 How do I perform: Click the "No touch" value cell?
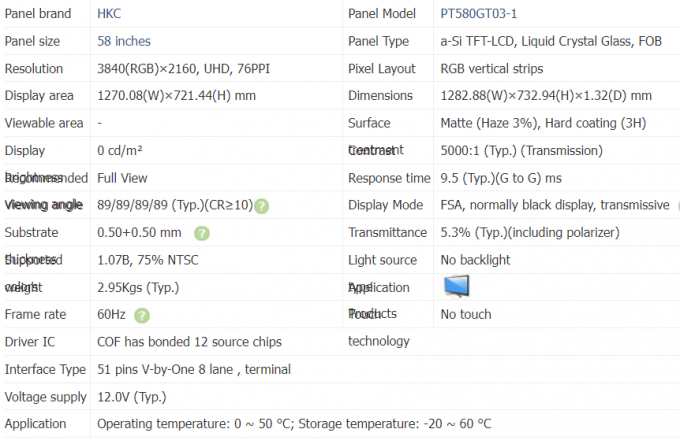point(465,314)
